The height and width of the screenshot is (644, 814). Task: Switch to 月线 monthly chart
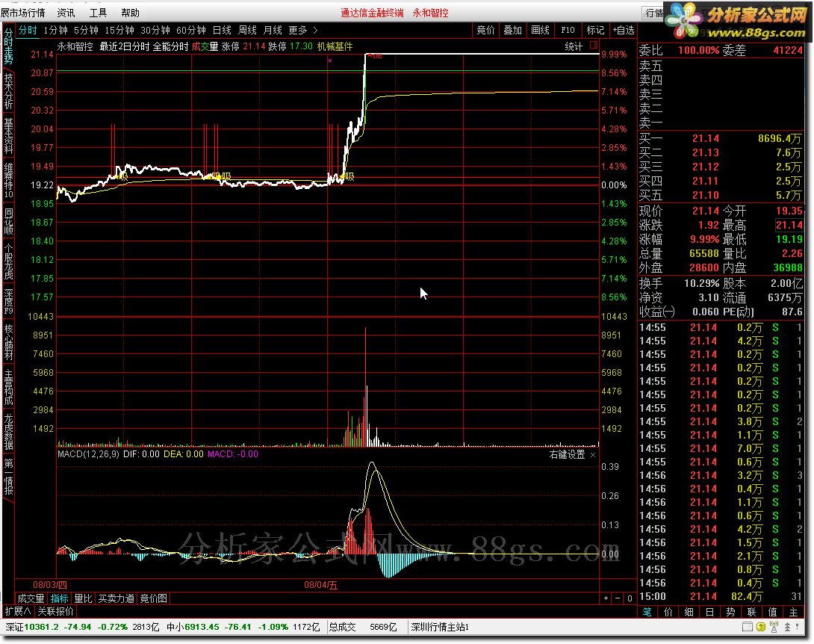tap(273, 30)
